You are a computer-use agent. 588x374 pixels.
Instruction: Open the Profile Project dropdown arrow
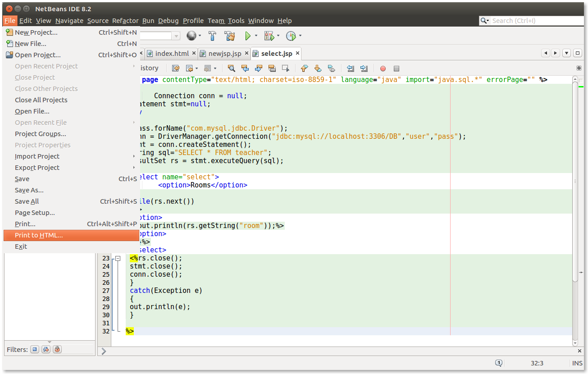click(x=300, y=36)
